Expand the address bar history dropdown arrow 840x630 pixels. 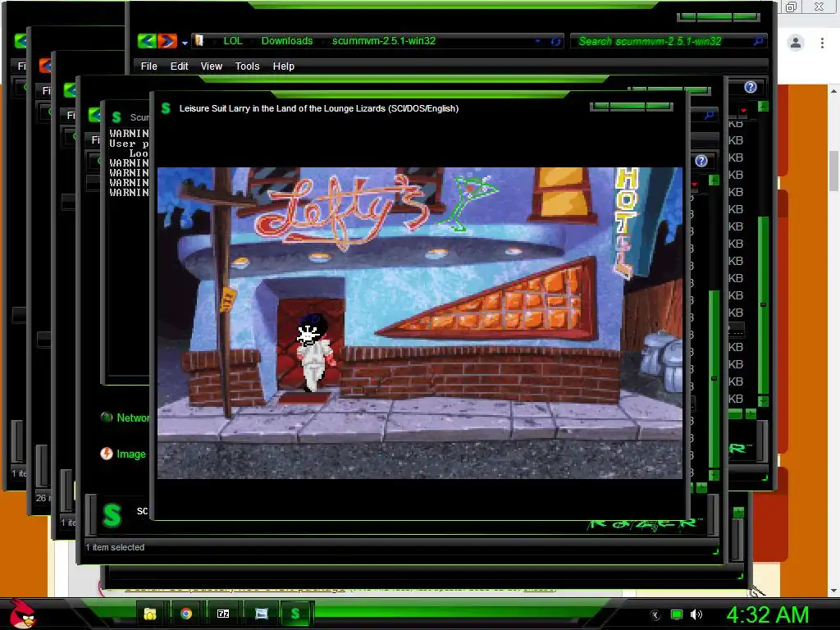(537, 41)
